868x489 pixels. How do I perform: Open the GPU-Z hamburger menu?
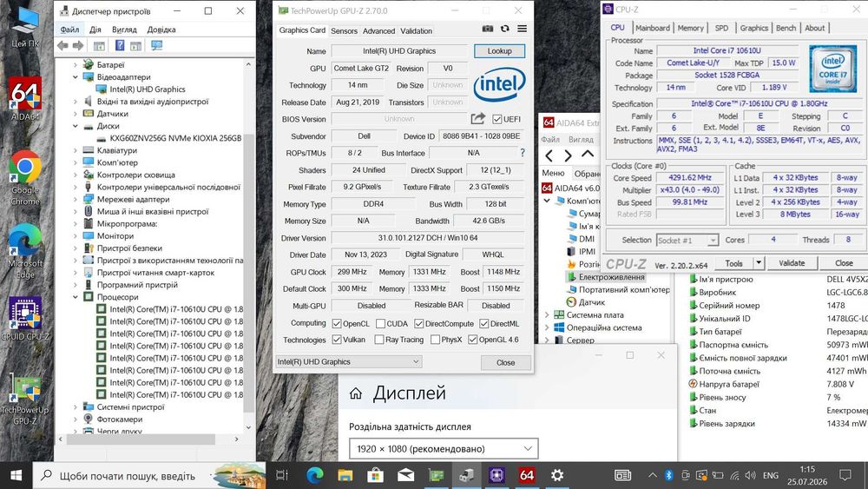pyautogui.click(x=522, y=29)
